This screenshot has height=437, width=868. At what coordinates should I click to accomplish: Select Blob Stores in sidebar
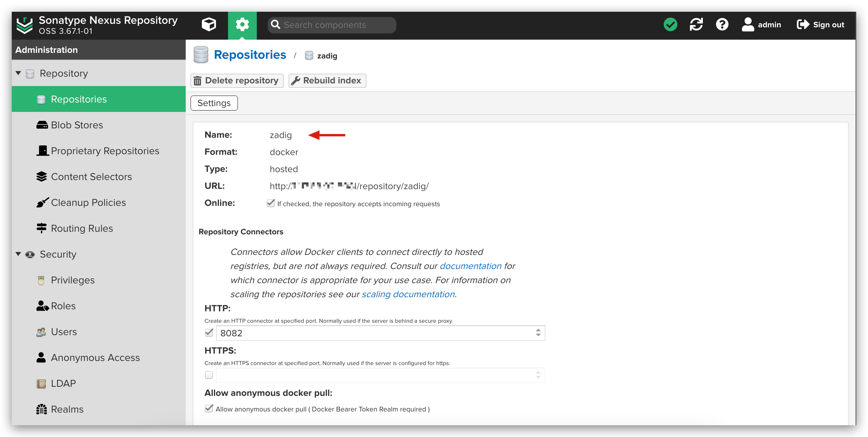click(x=77, y=125)
